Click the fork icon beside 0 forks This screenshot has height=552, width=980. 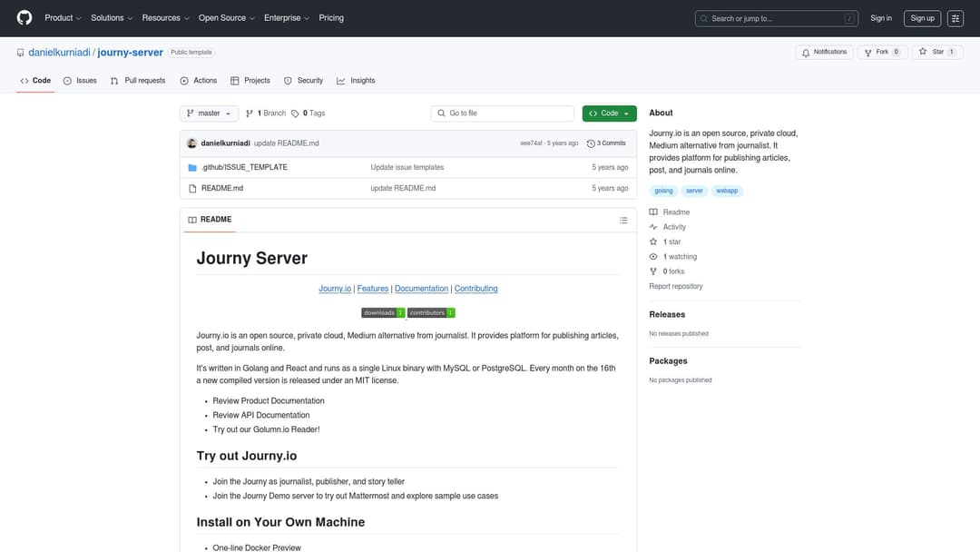(x=653, y=271)
